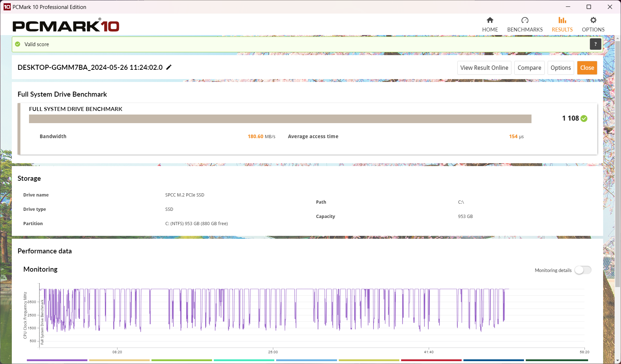Click View Result Online

(484, 68)
